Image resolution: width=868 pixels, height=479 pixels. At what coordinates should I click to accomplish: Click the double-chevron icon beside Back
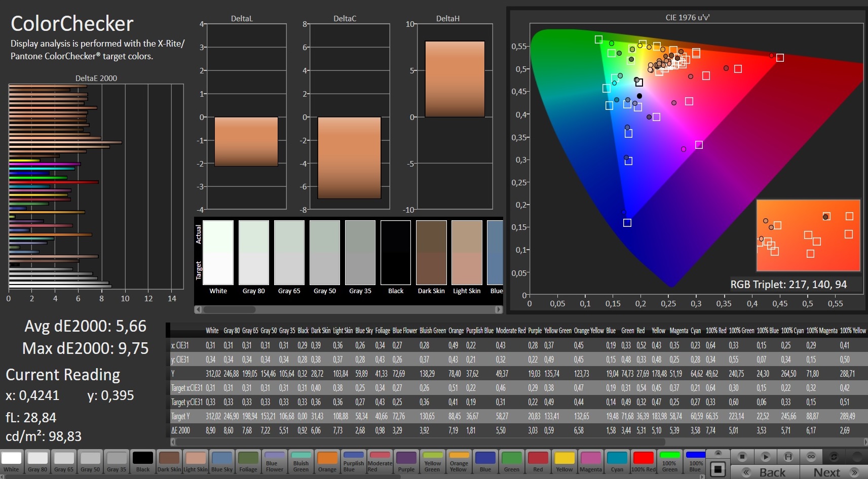(x=746, y=472)
